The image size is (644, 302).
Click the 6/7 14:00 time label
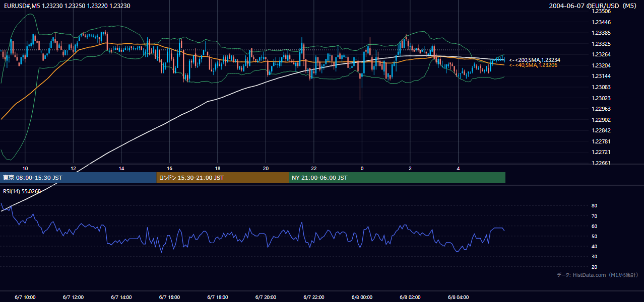(x=121, y=297)
